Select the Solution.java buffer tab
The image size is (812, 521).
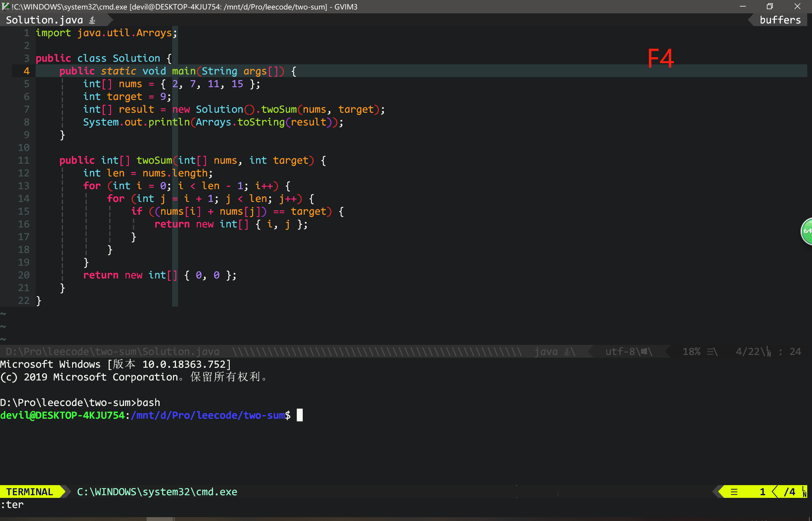(x=44, y=20)
